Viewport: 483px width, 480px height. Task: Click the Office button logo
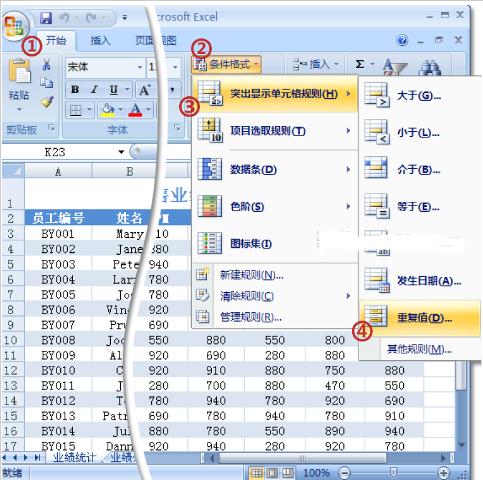(x=14, y=26)
